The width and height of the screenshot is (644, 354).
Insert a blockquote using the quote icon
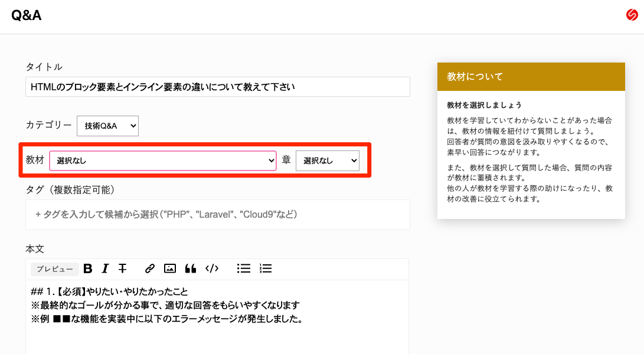[190, 268]
